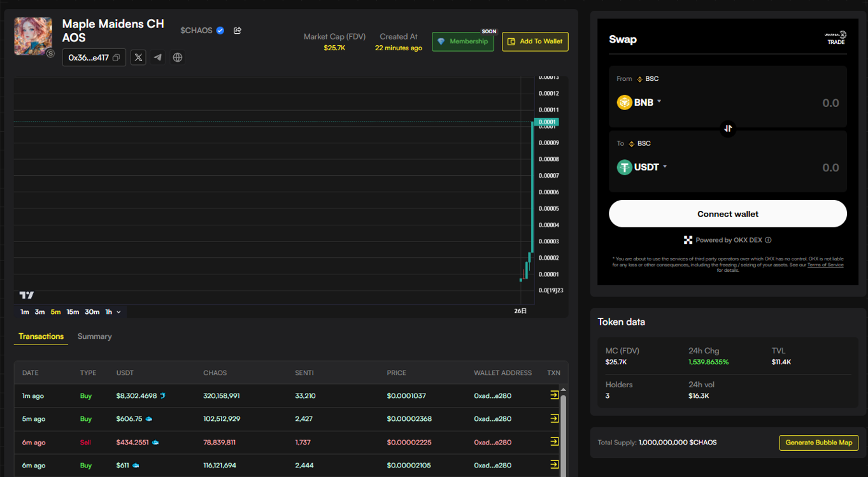Click the 24h Chg value 1,539.8635%
The width and height of the screenshot is (868, 477).
click(708, 362)
